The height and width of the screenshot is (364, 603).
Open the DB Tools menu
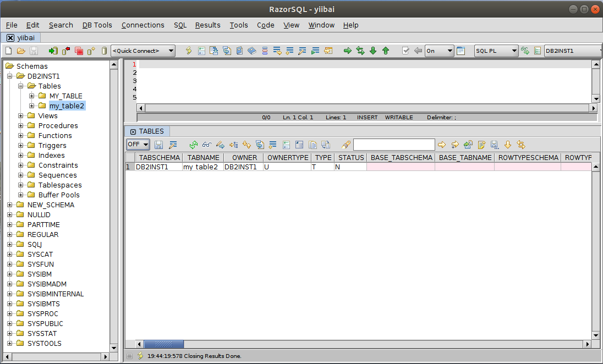pos(97,25)
